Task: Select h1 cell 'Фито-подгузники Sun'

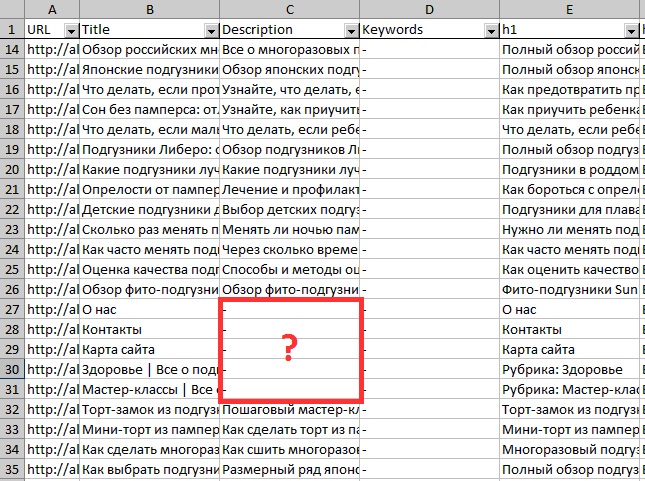Action: coord(569,290)
